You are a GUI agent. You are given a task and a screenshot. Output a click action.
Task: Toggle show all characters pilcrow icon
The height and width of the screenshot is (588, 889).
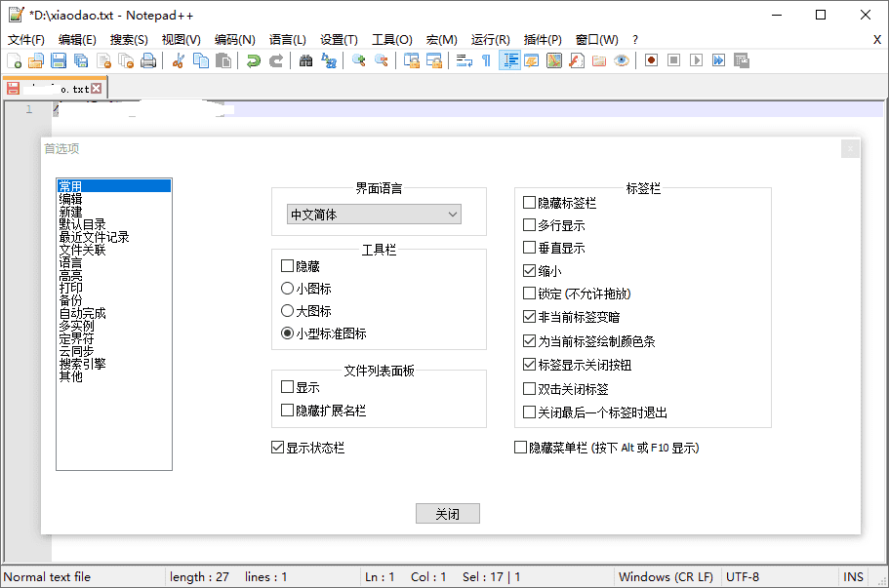click(486, 60)
